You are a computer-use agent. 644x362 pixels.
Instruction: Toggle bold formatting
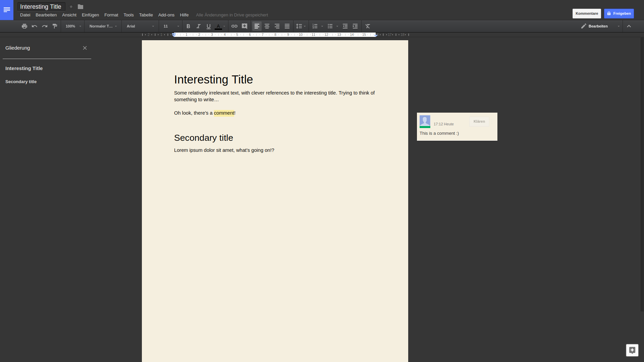click(188, 26)
